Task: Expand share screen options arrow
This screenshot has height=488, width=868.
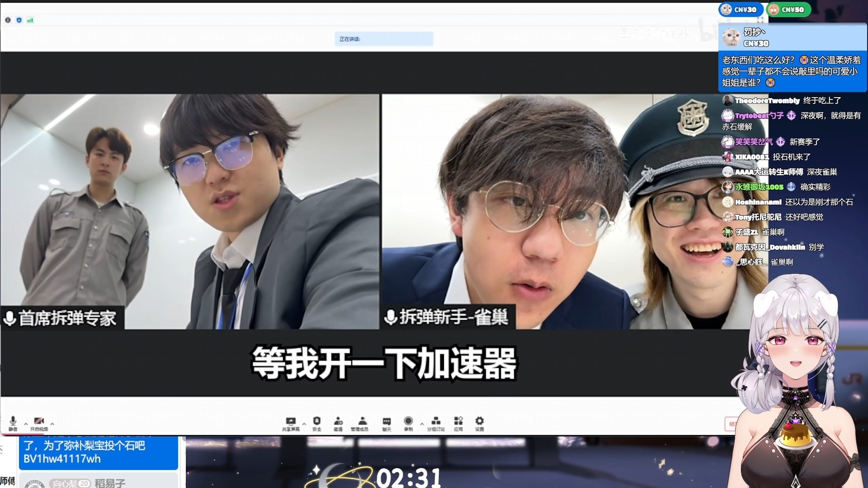Action: (304, 424)
